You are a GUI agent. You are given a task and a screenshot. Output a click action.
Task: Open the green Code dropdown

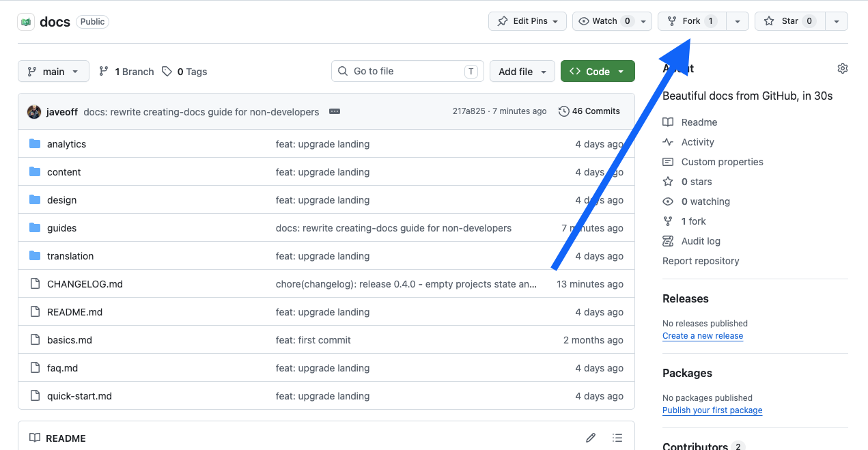tap(598, 71)
